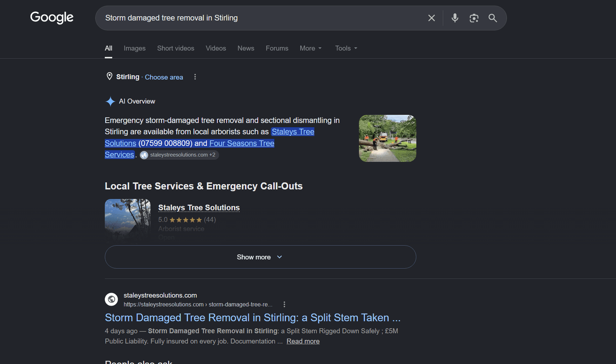The image size is (616, 364).
Task: Open the Staleys Tree Solutions listing thumbnail
Action: point(127,220)
